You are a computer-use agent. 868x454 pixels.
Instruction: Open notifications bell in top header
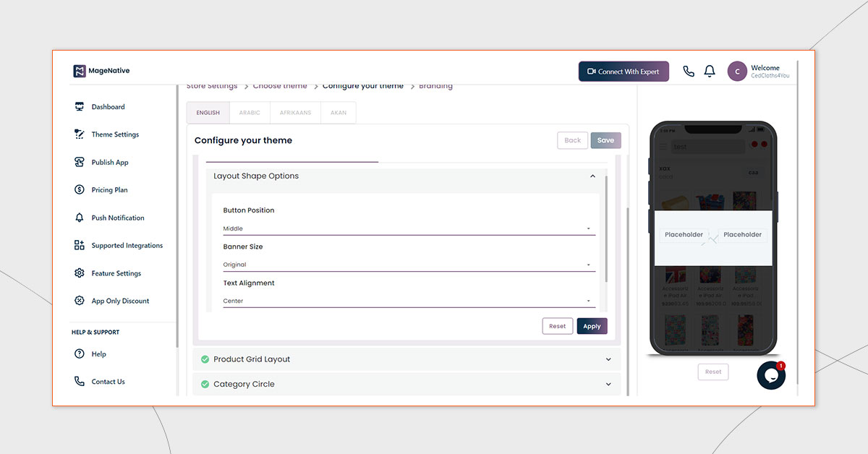710,72
